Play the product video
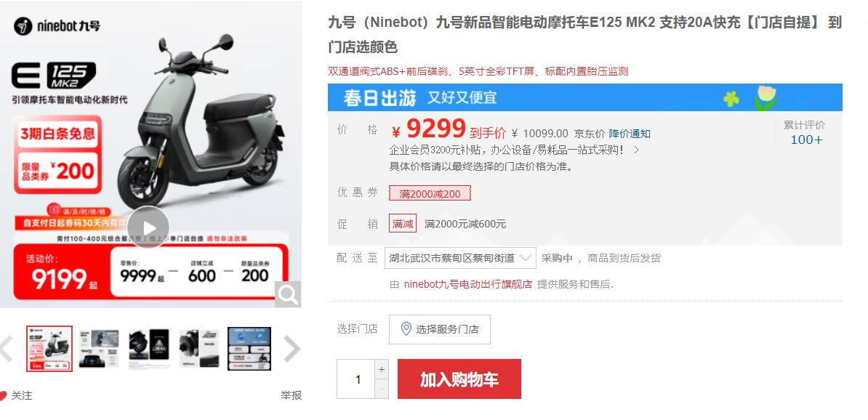This screenshot has width=868, height=420. click(148, 227)
